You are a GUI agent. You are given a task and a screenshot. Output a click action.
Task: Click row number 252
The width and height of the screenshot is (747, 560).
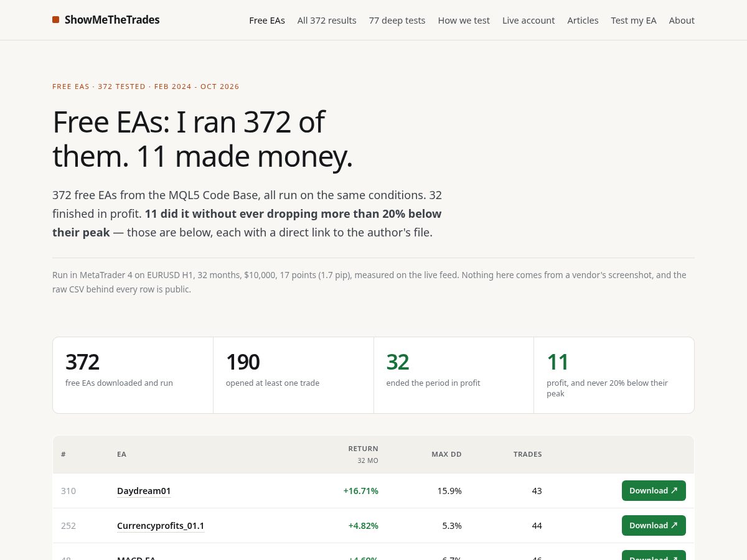pyautogui.click(x=68, y=526)
